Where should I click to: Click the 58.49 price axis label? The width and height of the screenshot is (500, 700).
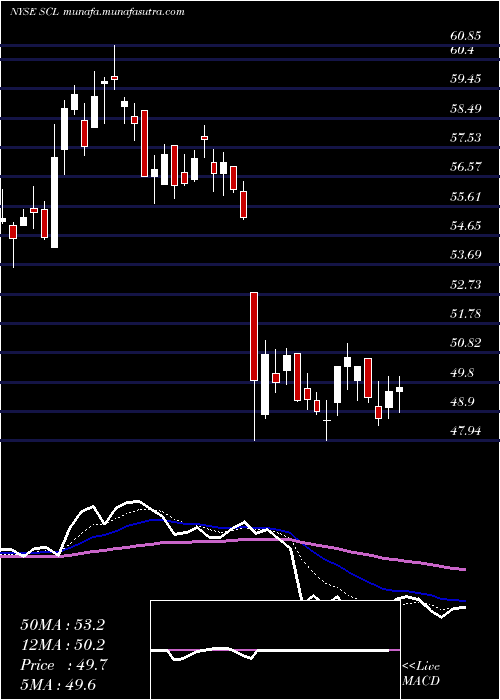(466, 108)
